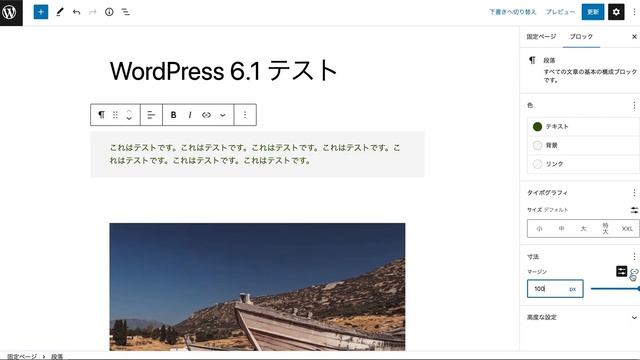640x360 pixels.
Task: Click paragraph block type icon in toolbar
Action: pos(101,115)
